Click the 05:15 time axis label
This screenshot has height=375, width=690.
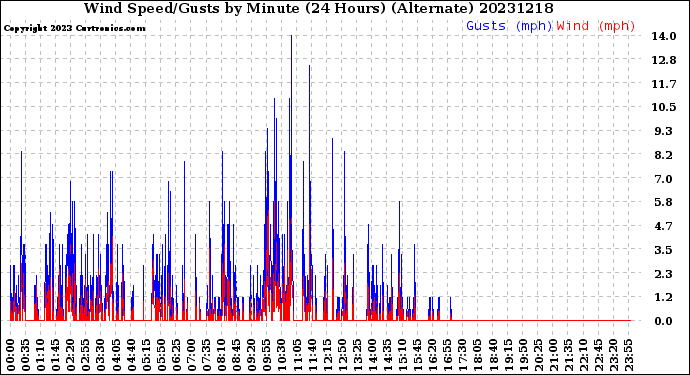(147, 355)
